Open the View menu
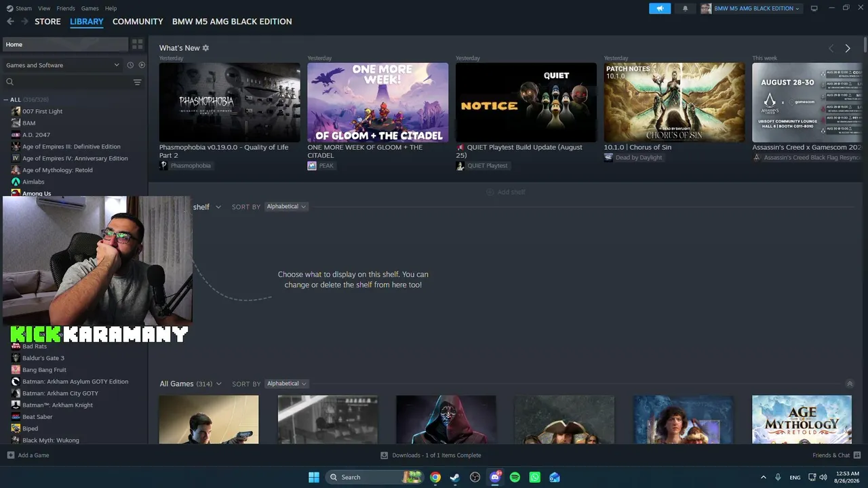Image resolution: width=868 pixels, height=488 pixels. tap(44, 8)
